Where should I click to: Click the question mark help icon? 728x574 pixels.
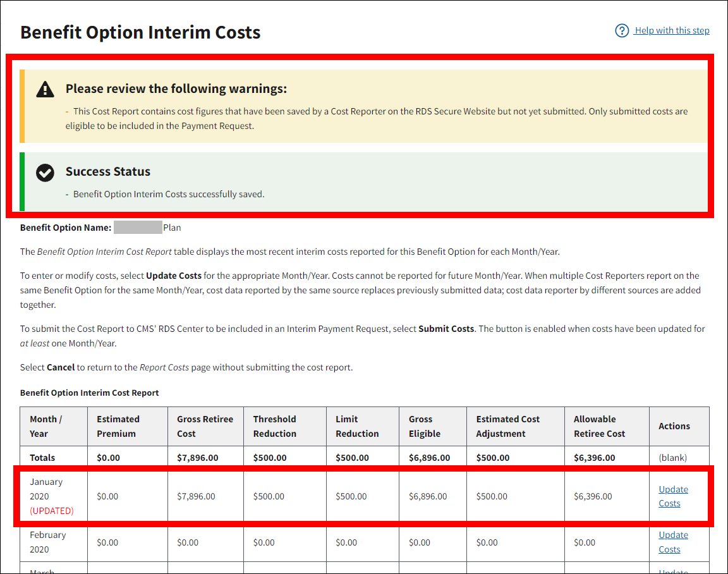[x=622, y=30]
